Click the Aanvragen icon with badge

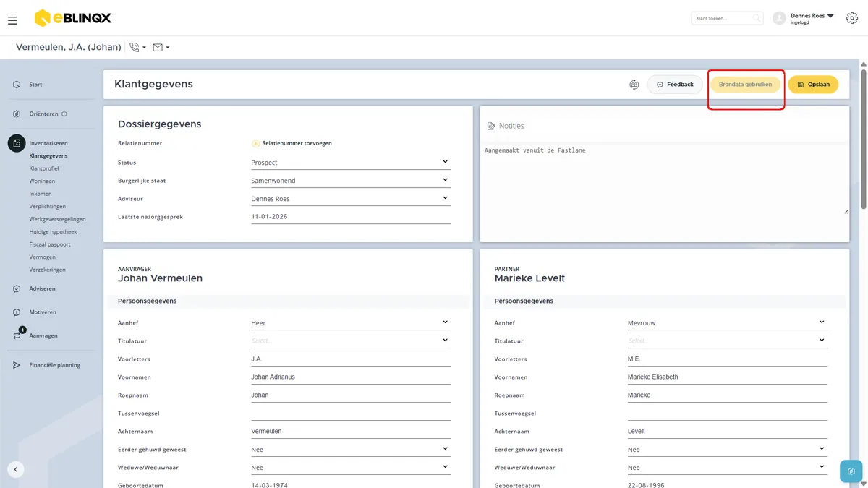point(17,335)
